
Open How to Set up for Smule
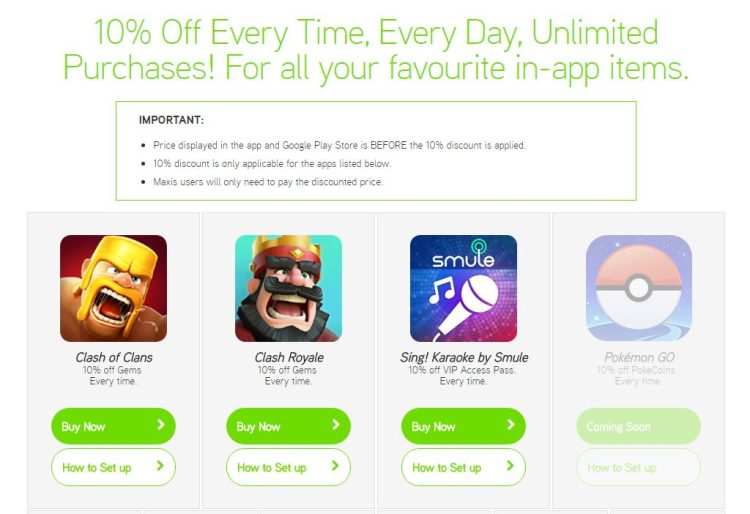click(463, 467)
